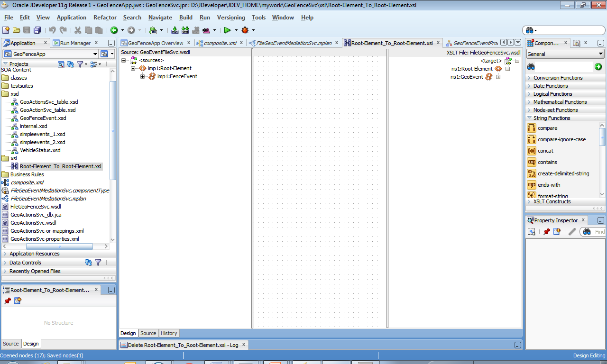This screenshot has height=364, width=607.
Task: Switch to Source view of the XSLT editor
Action: tap(148, 333)
